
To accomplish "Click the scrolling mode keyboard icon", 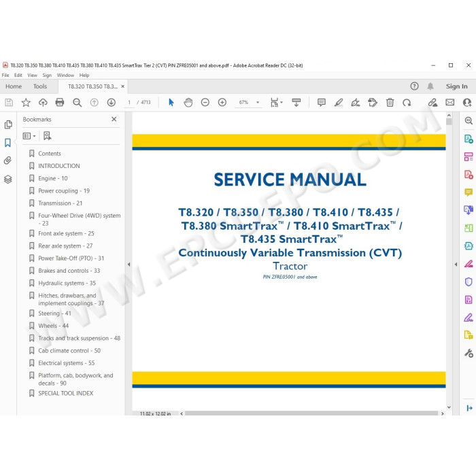I will (296, 103).
